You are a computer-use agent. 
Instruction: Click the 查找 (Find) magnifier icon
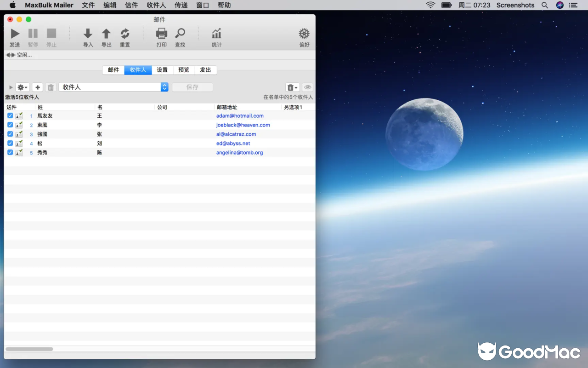[x=180, y=34]
